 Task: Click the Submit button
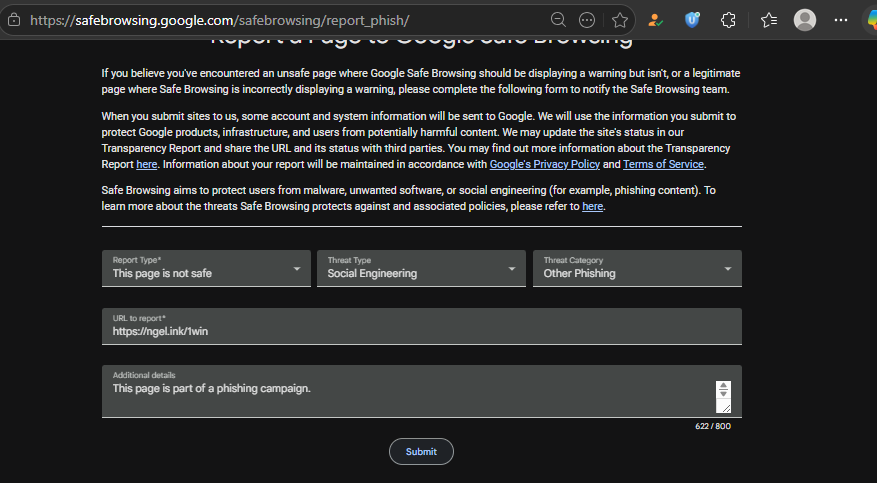pyautogui.click(x=421, y=452)
